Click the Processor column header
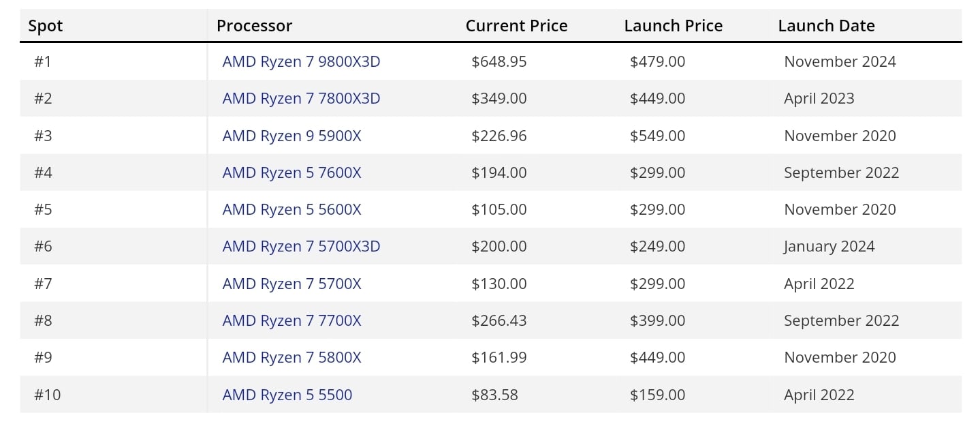 [x=254, y=26]
